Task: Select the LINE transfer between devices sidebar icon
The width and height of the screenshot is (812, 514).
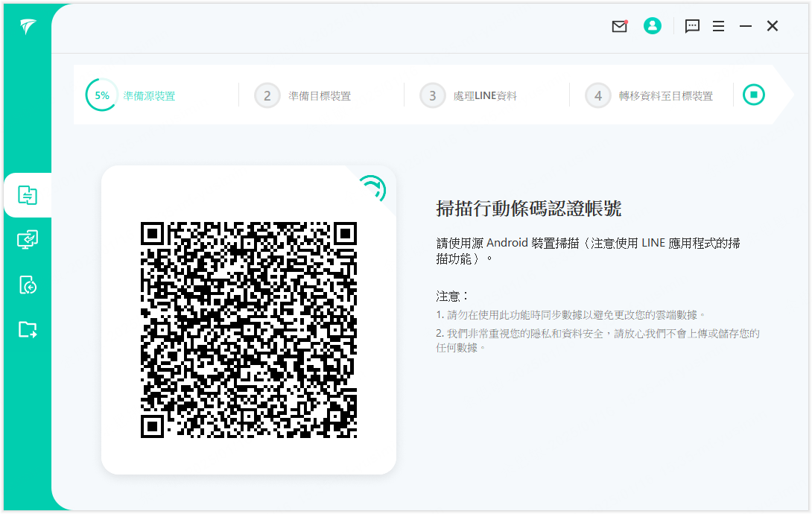Action: click(x=28, y=195)
